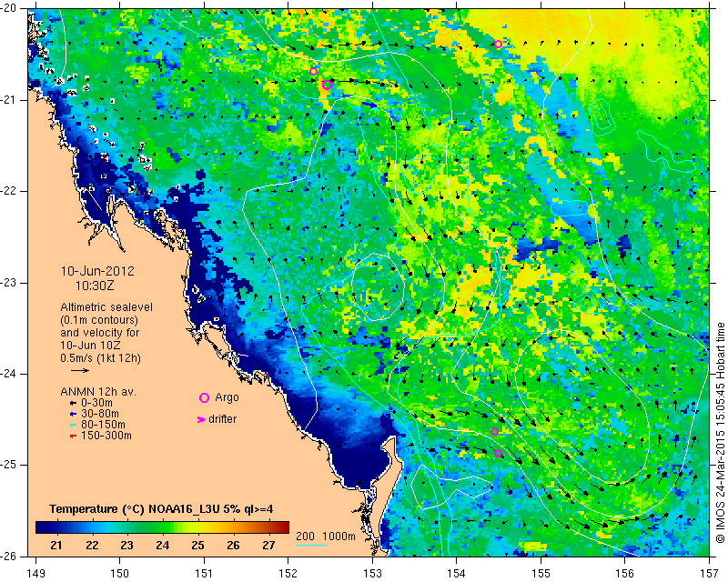The height and width of the screenshot is (582, 728).
Task: Click the Argo legend circle symbol
Action: tap(204, 397)
